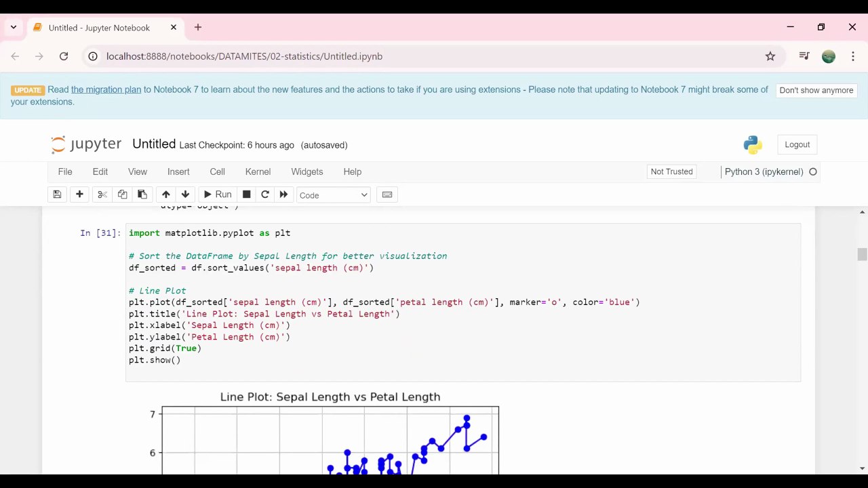Click the In [31] cell prompt
This screenshot has height=488, width=868.
(x=100, y=233)
